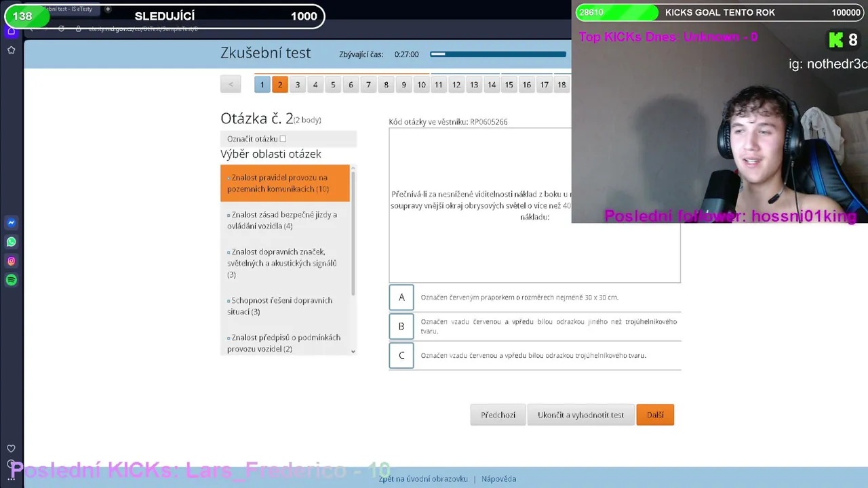This screenshot has width=868, height=488.
Task: Open question 14
Action: point(492,85)
